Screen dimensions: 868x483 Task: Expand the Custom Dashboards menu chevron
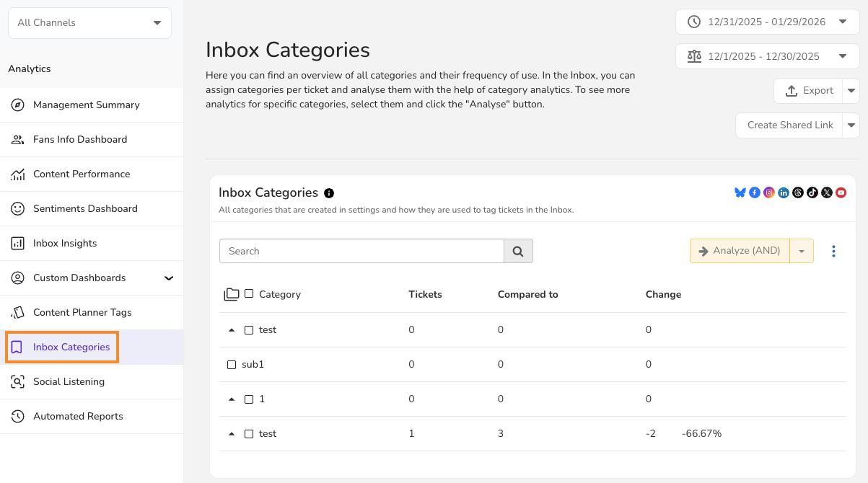[x=169, y=278]
